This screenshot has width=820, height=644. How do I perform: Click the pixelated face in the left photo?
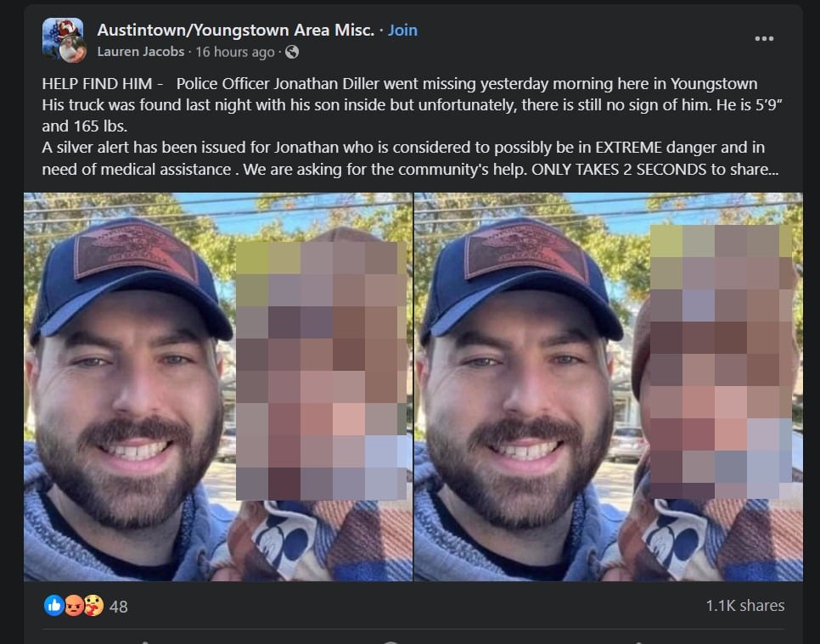322,370
